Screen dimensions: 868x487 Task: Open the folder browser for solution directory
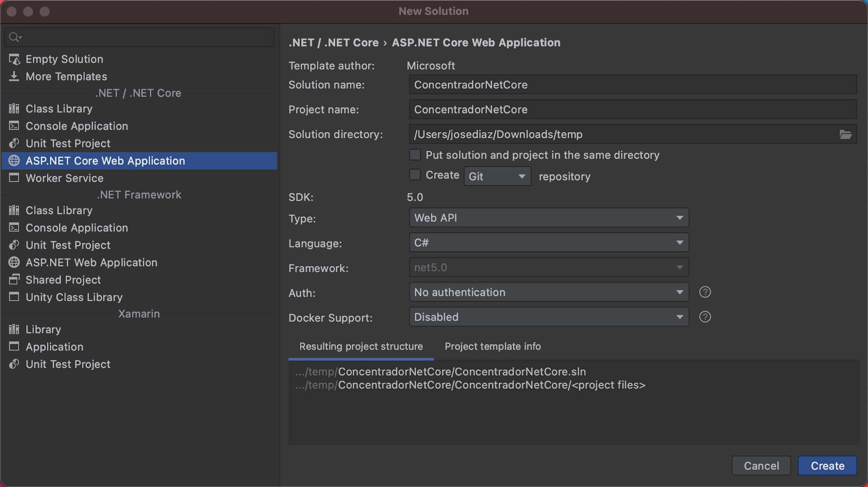click(x=846, y=134)
